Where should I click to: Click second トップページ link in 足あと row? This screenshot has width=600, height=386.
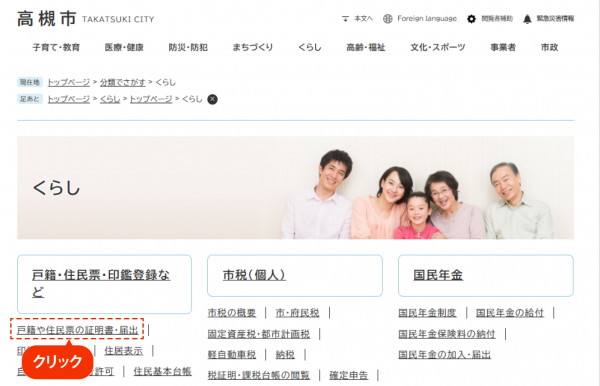(x=151, y=99)
